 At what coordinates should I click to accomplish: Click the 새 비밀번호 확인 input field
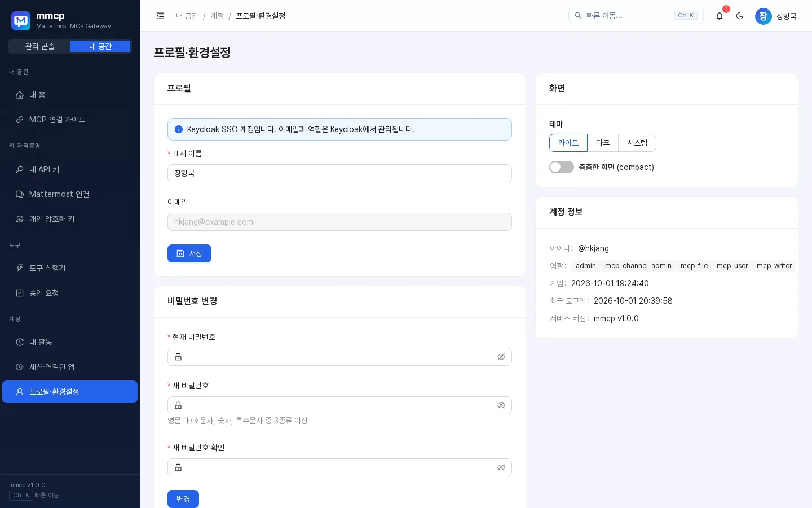point(339,467)
